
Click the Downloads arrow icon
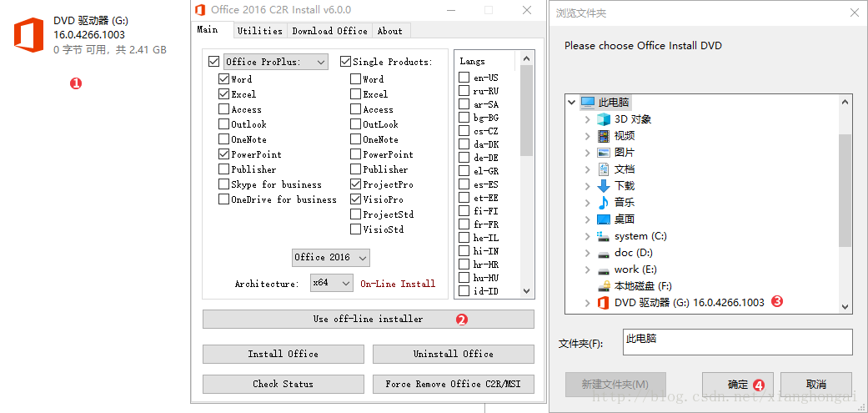(604, 186)
